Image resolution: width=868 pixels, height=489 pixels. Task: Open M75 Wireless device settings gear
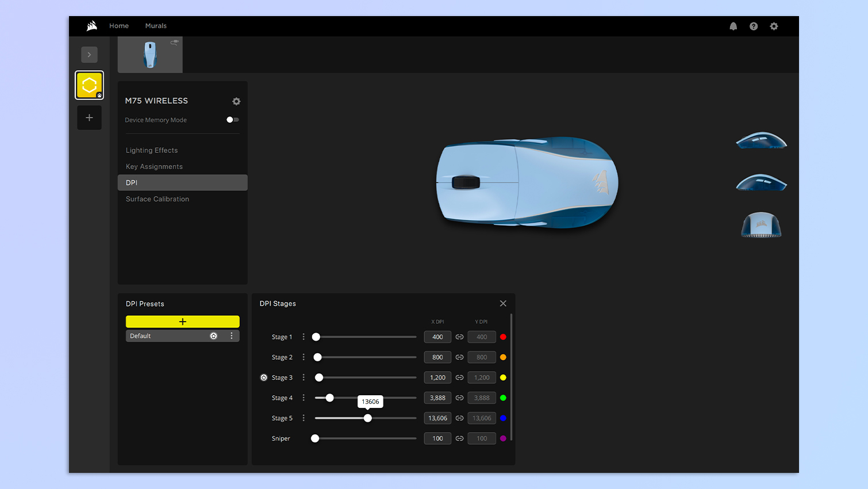(x=236, y=101)
